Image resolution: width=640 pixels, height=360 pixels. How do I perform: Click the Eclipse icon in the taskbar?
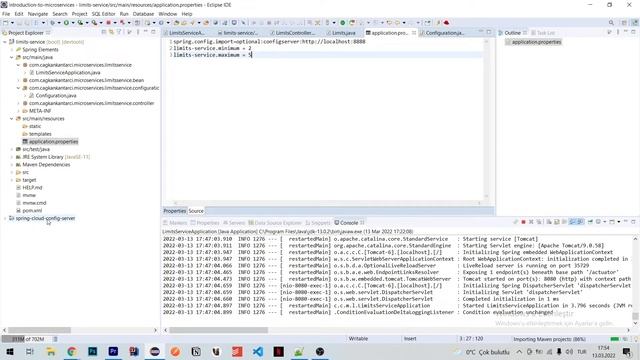pyautogui.click(x=155, y=351)
